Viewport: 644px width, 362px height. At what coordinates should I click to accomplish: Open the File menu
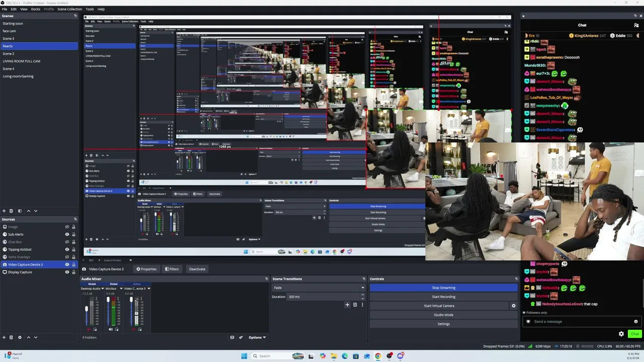click(5, 9)
